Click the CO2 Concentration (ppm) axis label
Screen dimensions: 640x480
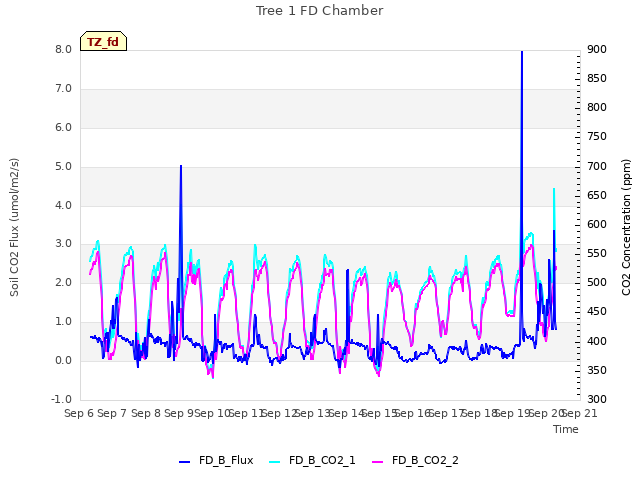626,227
